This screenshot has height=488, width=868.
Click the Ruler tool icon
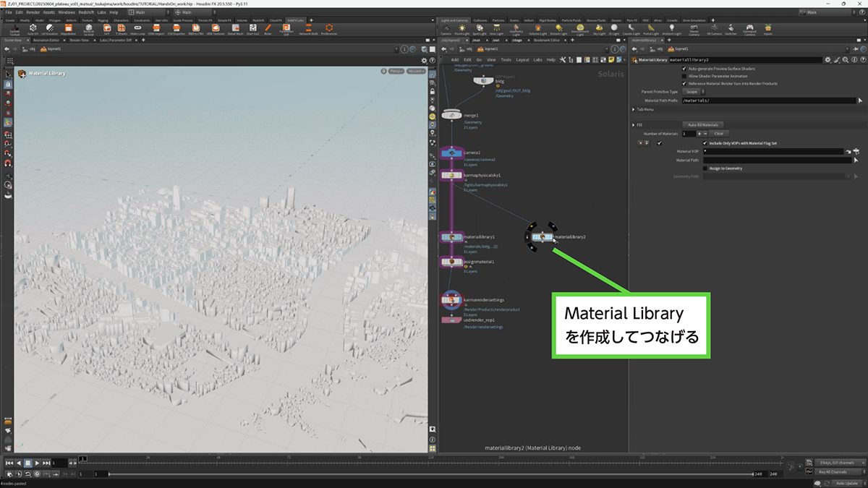(x=268, y=27)
